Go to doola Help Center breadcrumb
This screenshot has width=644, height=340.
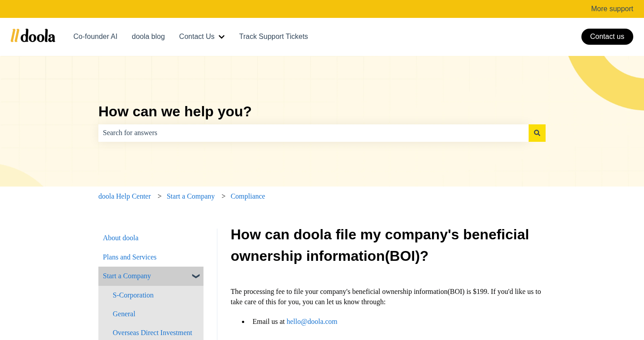[124, 196]
